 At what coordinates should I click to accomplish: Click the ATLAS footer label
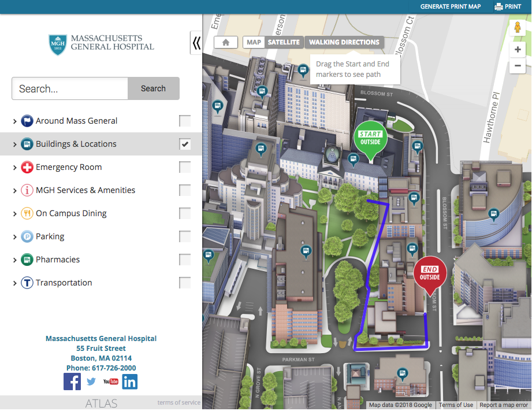coord(101,403)
